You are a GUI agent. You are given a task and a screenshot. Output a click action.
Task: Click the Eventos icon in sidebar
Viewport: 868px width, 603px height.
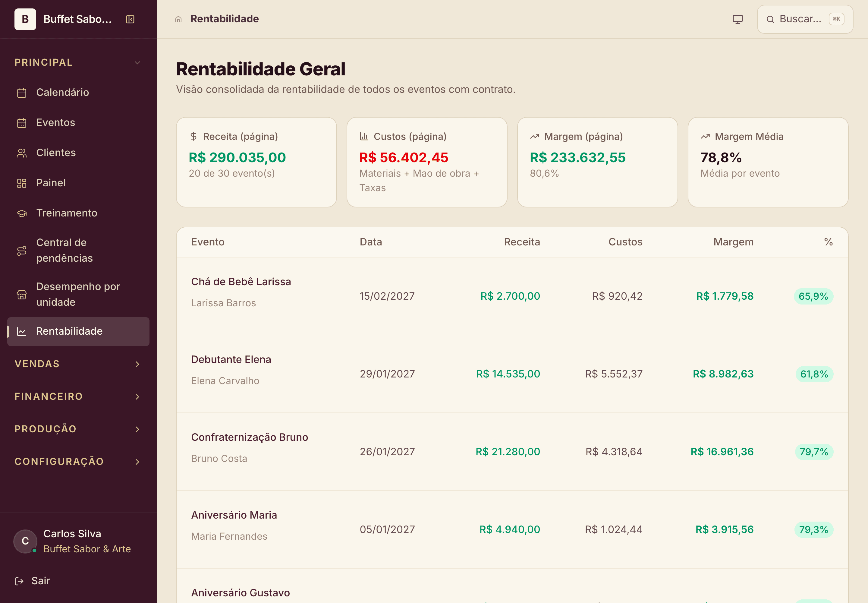click(x=22, y=123)
